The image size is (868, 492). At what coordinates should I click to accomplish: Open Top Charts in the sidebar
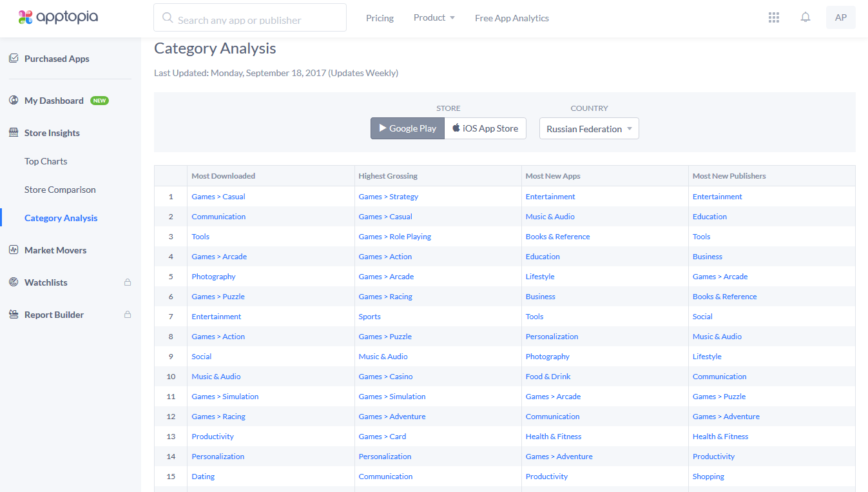click(x=46, y=161)
